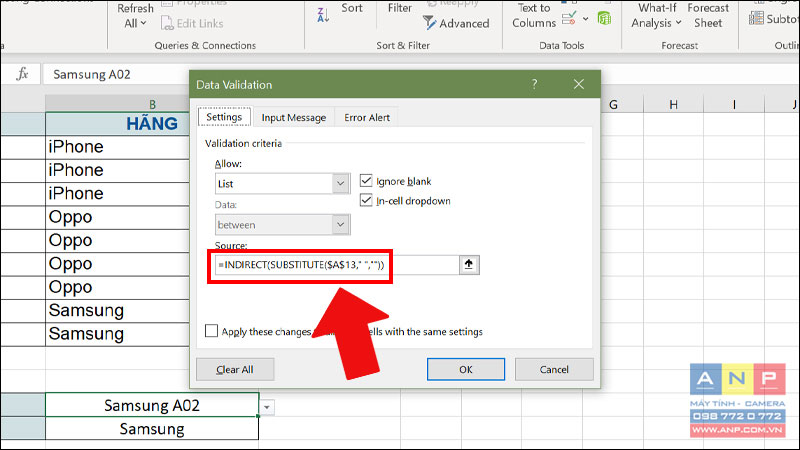Click the Sort button in ribbon
The width and height of the screenshot is (800, 450).
pyautogui.click(x=352, y=8)
